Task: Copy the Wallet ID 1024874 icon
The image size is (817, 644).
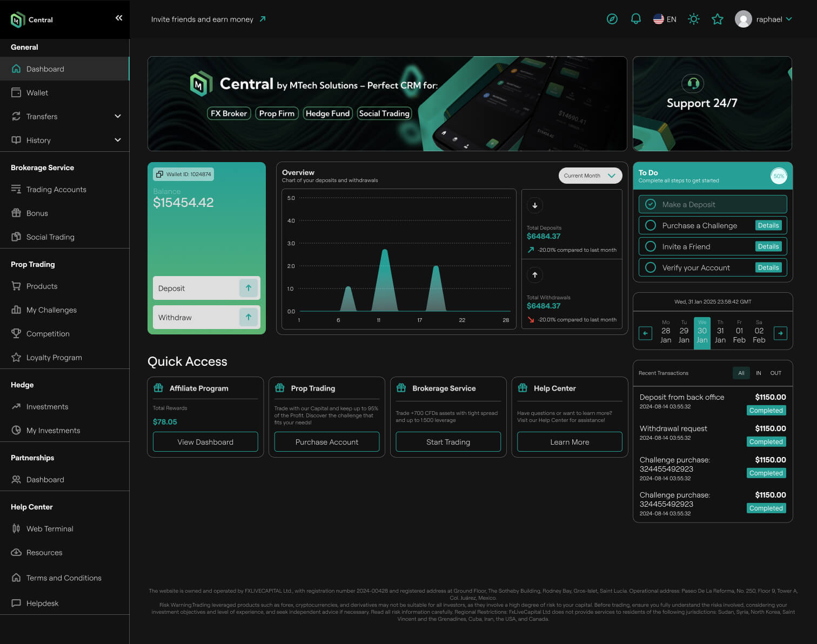Action: pyautogui.click(x=159, y=174)
